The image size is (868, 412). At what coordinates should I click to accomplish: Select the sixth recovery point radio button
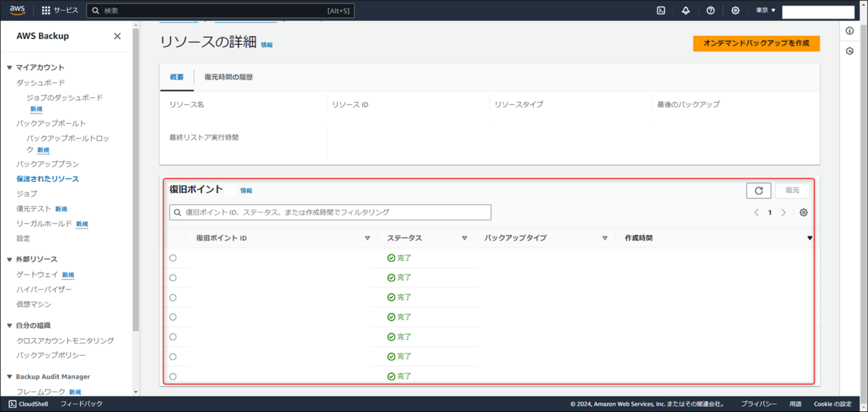coord(173,356)
